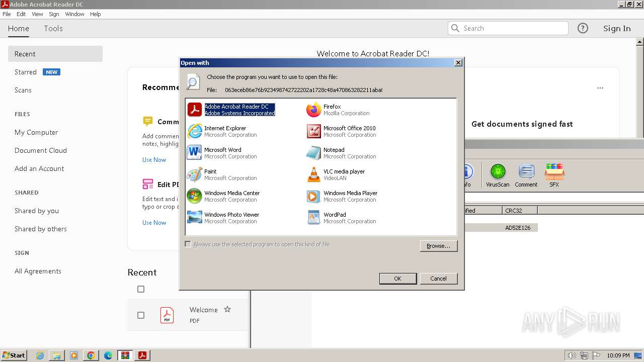Open Document Cloud in the sidebar

[x=41, y=150]
